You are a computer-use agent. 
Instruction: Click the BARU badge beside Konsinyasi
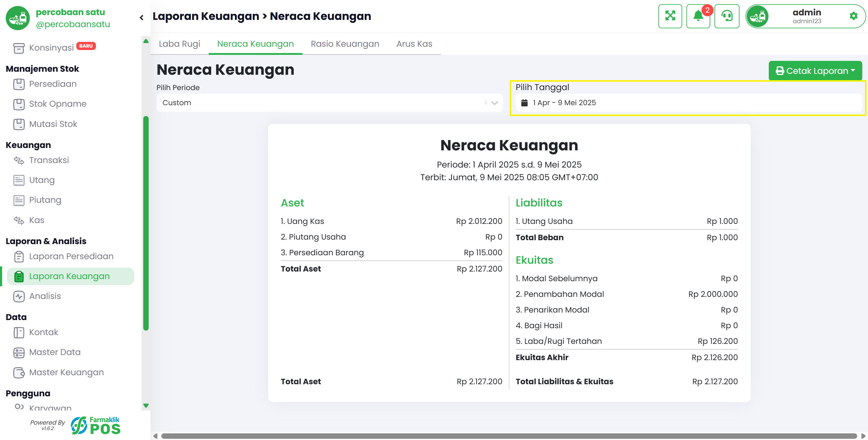click(x=86, y=46)
